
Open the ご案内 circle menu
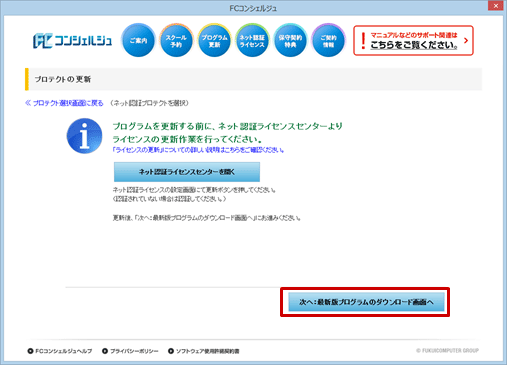click(138, 40)
